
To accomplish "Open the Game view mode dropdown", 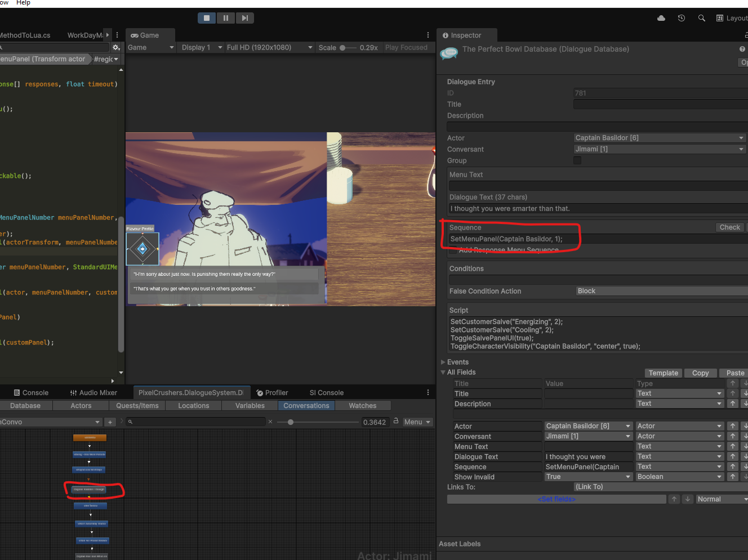I will (151, 47).
